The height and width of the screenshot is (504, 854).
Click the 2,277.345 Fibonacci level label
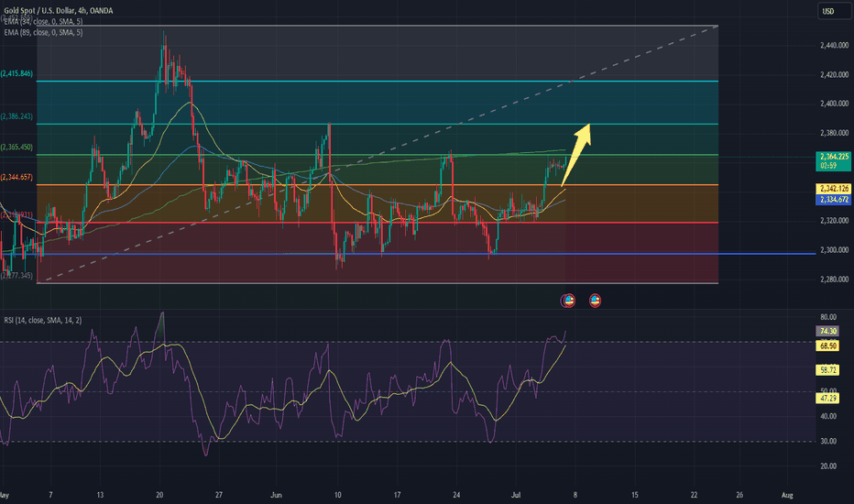coord(16,276)
